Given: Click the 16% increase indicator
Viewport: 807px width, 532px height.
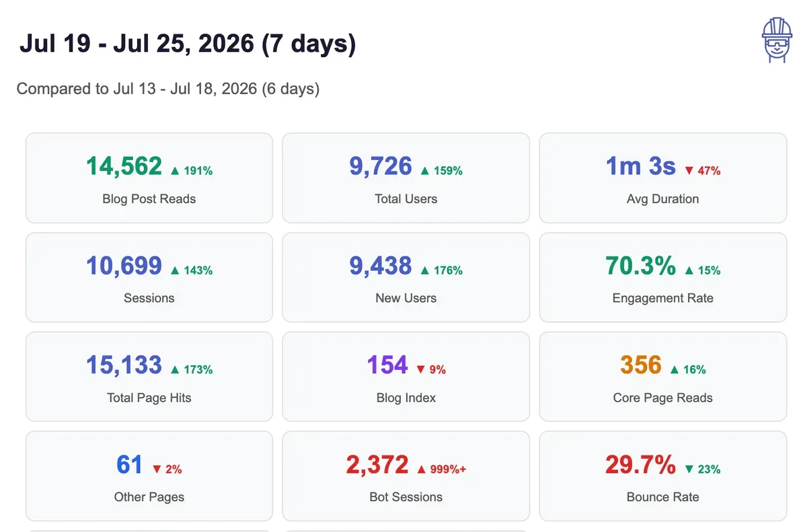Looking at the screenshot, I should pos(688,370).
